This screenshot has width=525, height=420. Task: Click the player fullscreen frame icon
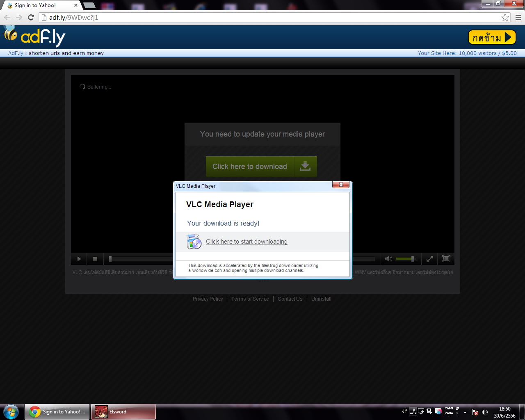click(x=446, y=258)
